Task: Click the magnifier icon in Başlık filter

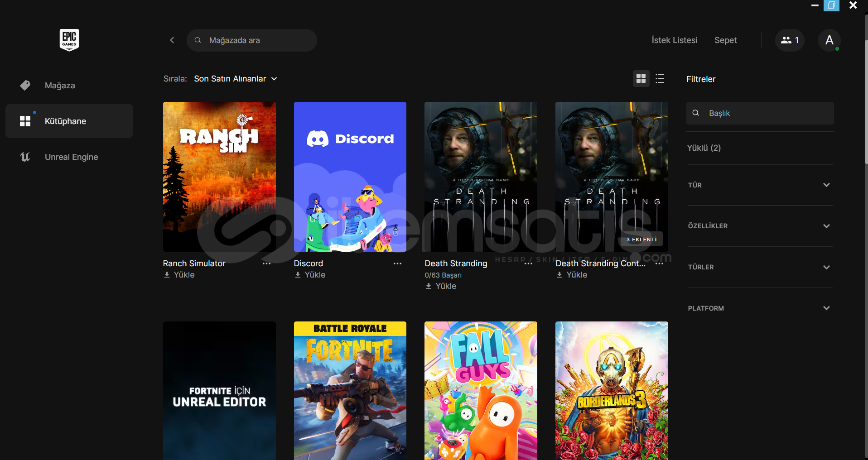Action: tap(696, 113)
